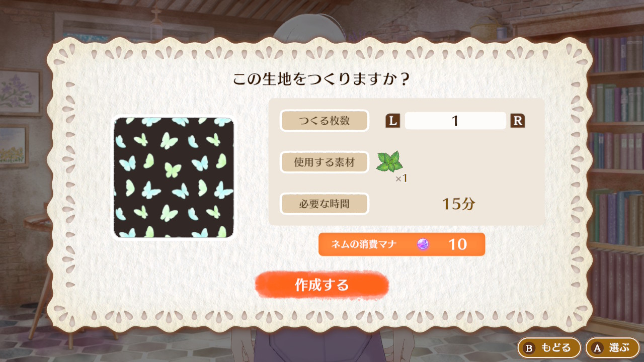
Task: Click the ×1 material count
Action: click(401, 178)
